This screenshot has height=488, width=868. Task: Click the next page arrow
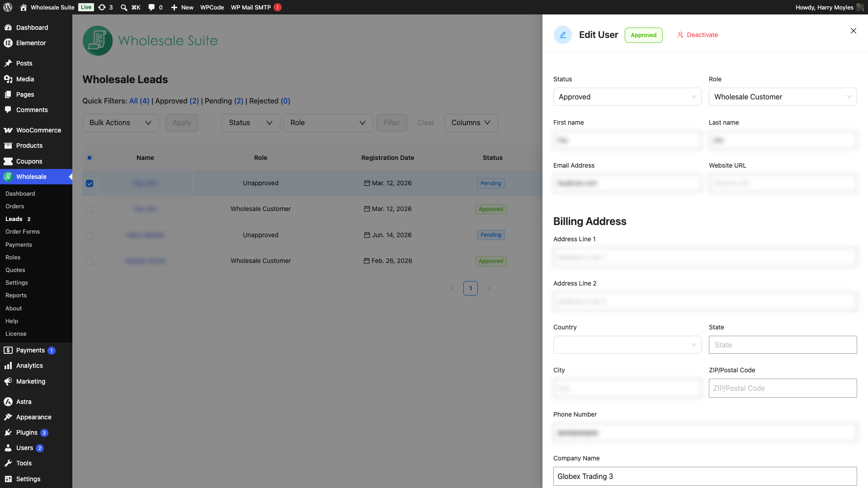point(489,288)
